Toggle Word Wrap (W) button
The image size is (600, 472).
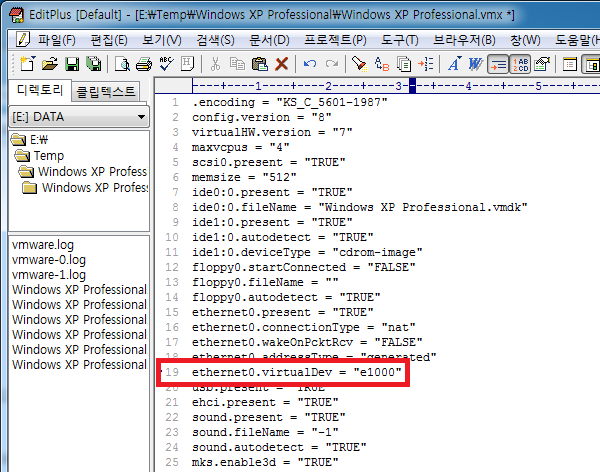tap(475, 64)
